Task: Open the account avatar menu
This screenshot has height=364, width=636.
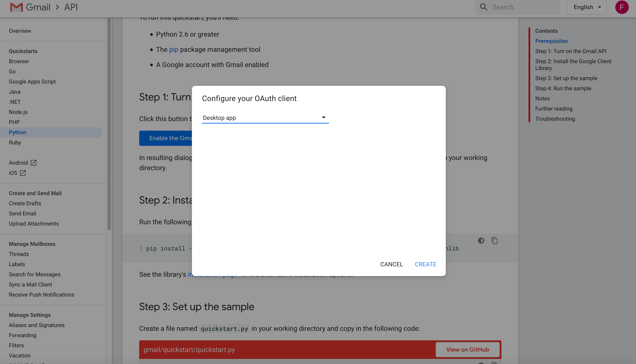Action: (x=622, y=7)
